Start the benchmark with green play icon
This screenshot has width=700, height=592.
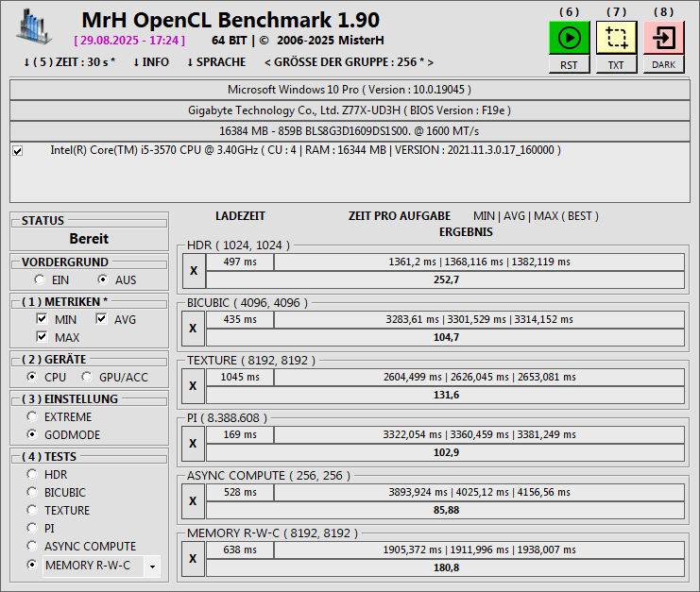[x=570, y=38]
